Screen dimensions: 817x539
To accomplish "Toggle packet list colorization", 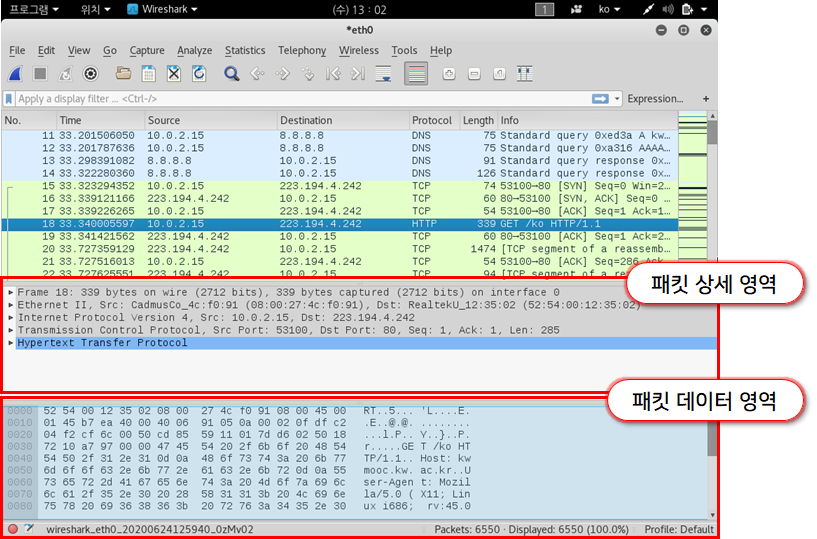I will [x=416, y=74].
